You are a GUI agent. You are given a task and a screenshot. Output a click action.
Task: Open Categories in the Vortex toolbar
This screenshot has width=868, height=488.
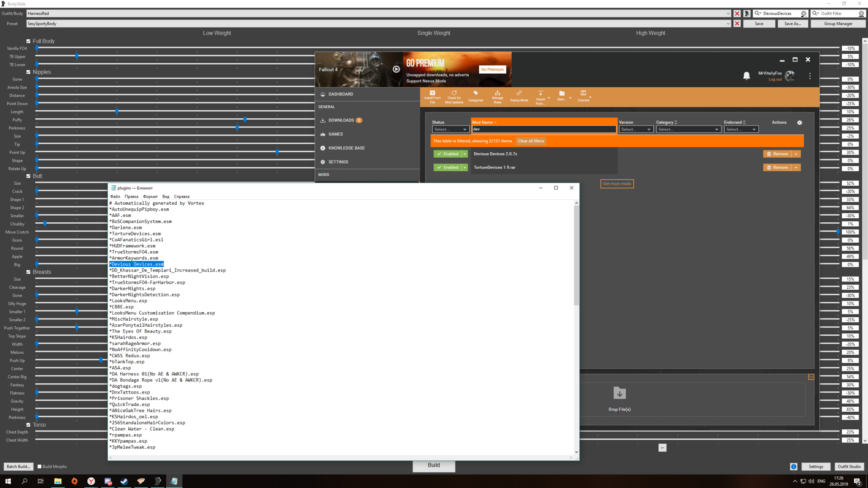click(x=476, y=97)
